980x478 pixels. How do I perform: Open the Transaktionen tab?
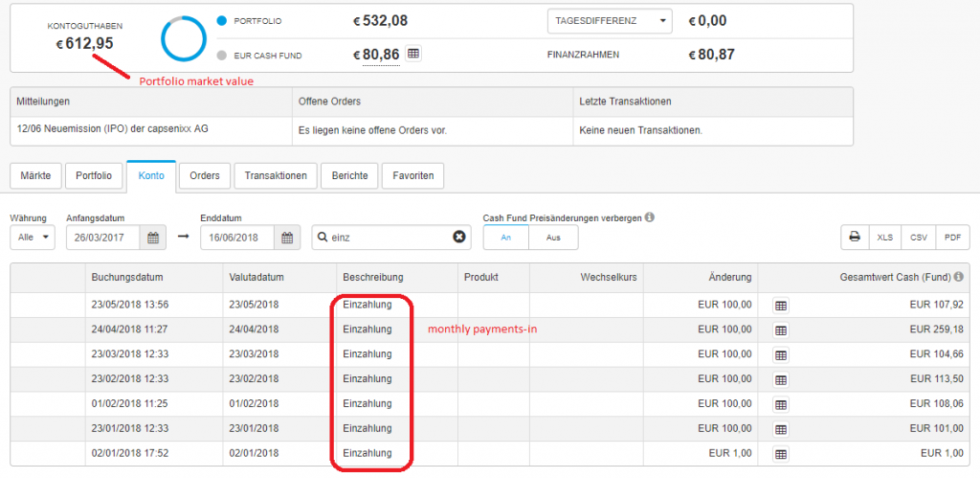[x=275, y=176]
